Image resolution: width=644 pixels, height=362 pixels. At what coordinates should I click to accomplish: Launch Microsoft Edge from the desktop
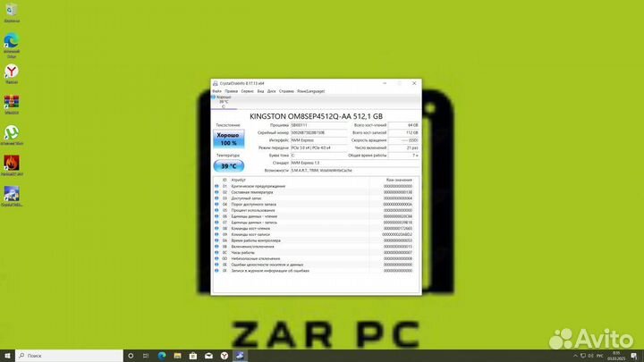click(12, 45)
